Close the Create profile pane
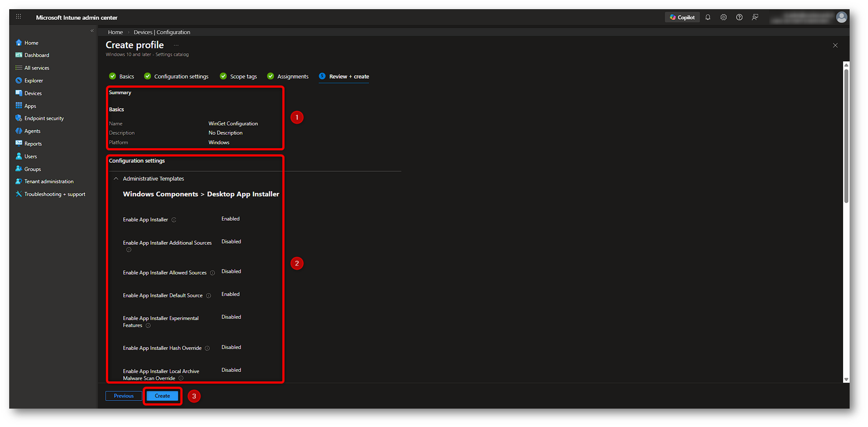This screenshot has width=868, height=427. pyautogui.click(x=835, y=46)
